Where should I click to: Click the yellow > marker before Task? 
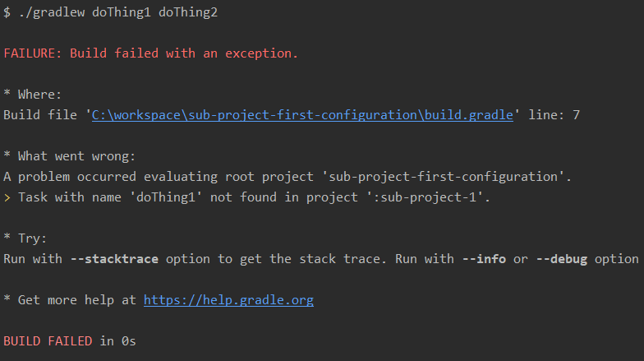[x=7, y=197]
